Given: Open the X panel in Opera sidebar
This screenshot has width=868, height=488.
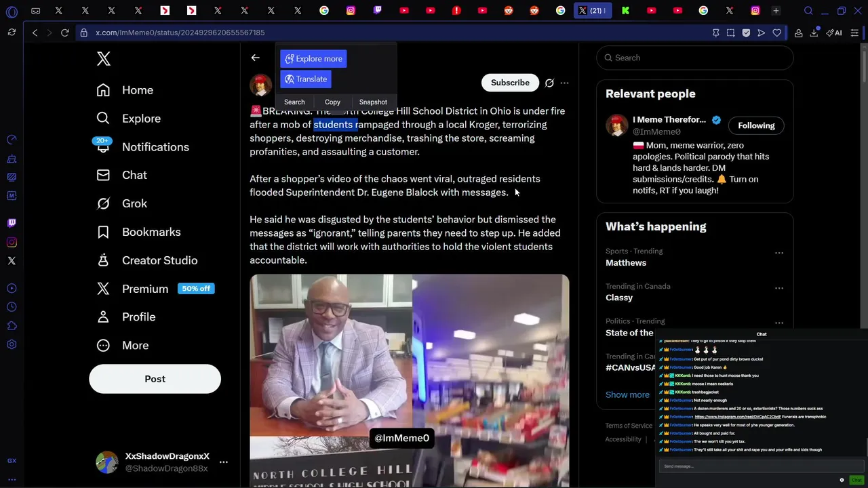Looking at the screenshot, I should 12,261.
